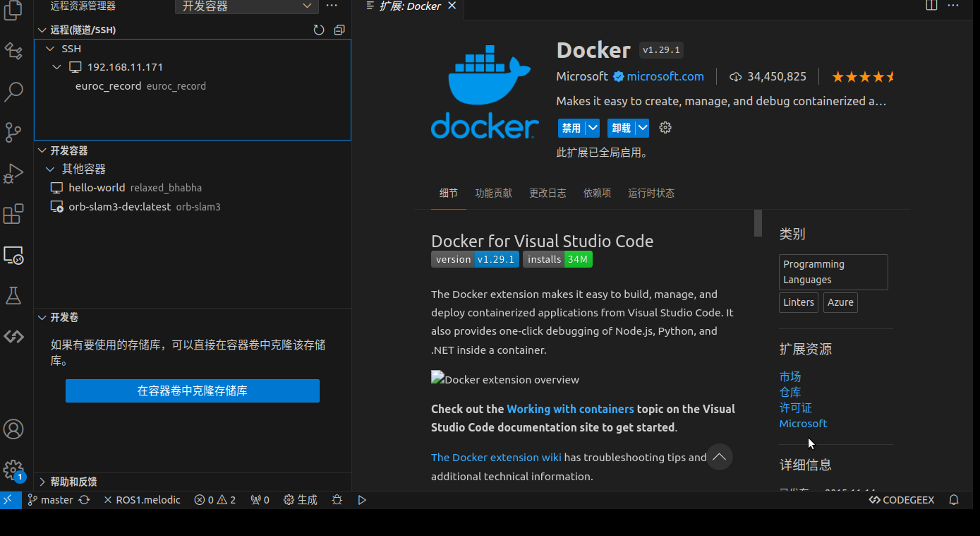Click the 卸载 button

pos(621,128)
